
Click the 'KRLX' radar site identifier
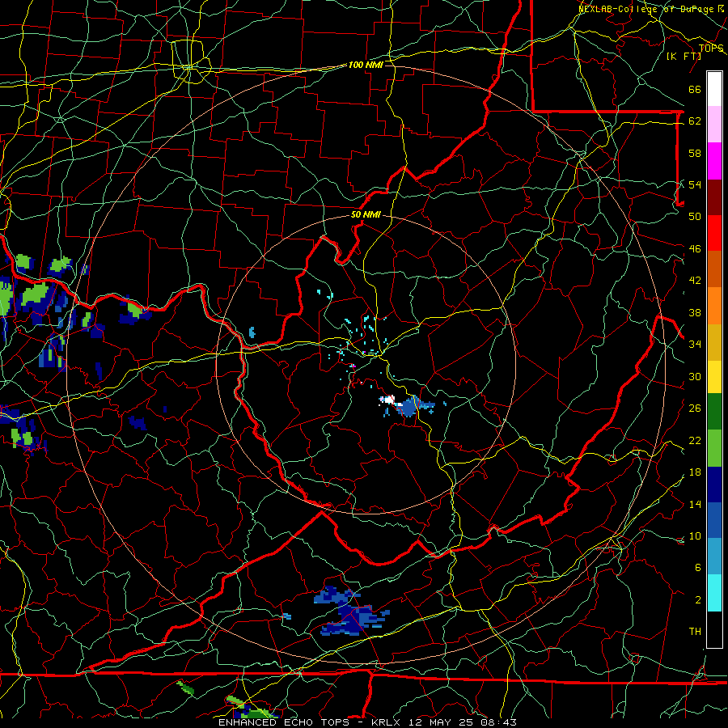click(x=385, y=722)
